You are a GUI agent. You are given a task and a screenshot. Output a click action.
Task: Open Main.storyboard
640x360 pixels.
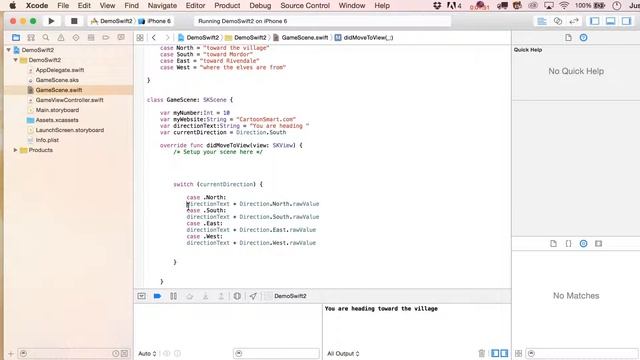57,110
